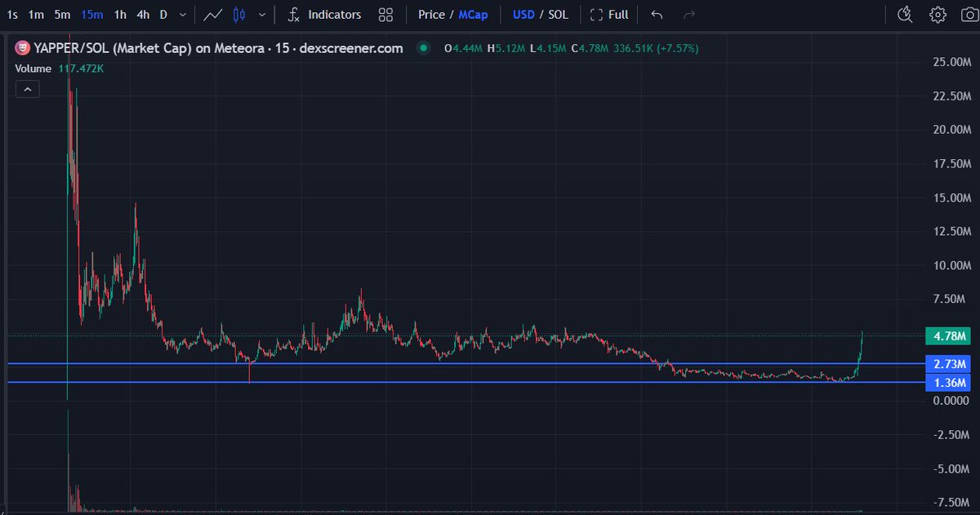Click the 1.36M horizontal line label
980x515 pixels.
(x=947, y=382)
